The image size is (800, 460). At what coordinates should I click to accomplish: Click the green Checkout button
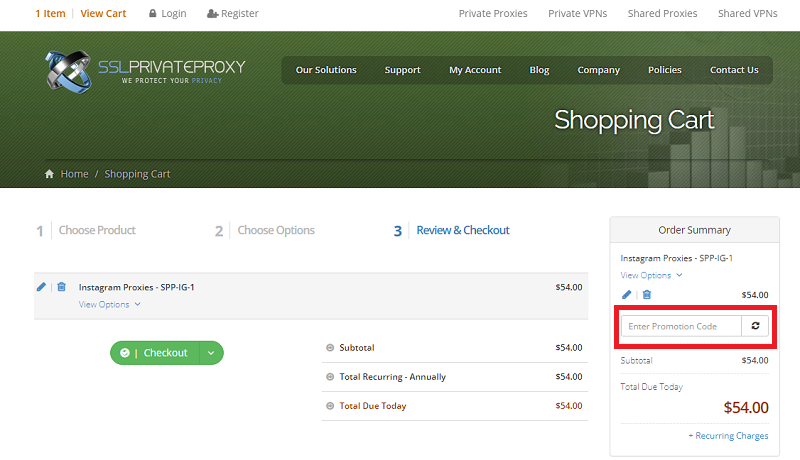click(155, 353)
